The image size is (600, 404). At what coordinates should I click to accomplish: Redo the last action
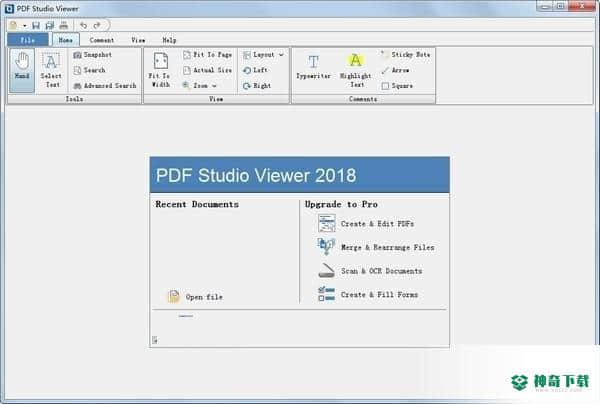[x=97, y=25]
